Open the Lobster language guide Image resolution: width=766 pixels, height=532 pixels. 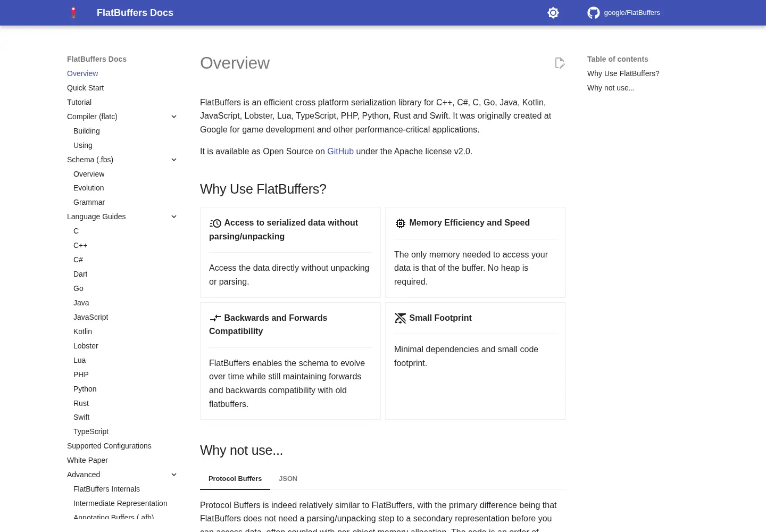tap(86, 346)
